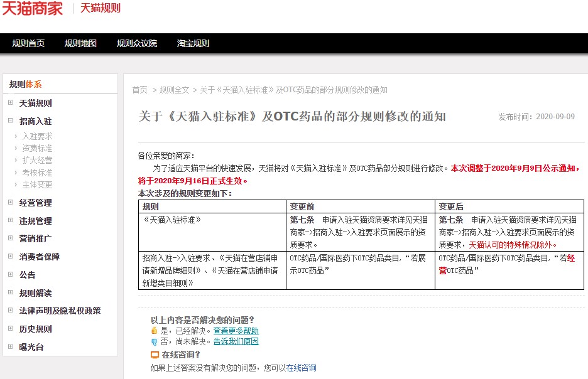Image resolution: width=588 pixels, height=379 pixels.
Task: Select 天猫规则 in the sidebar
Action: 35,103
